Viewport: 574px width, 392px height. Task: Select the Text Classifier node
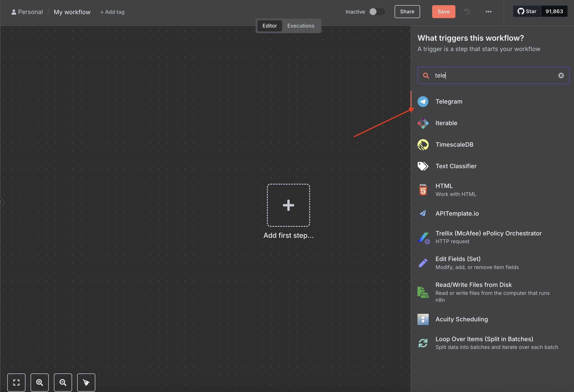click(492, 166)
